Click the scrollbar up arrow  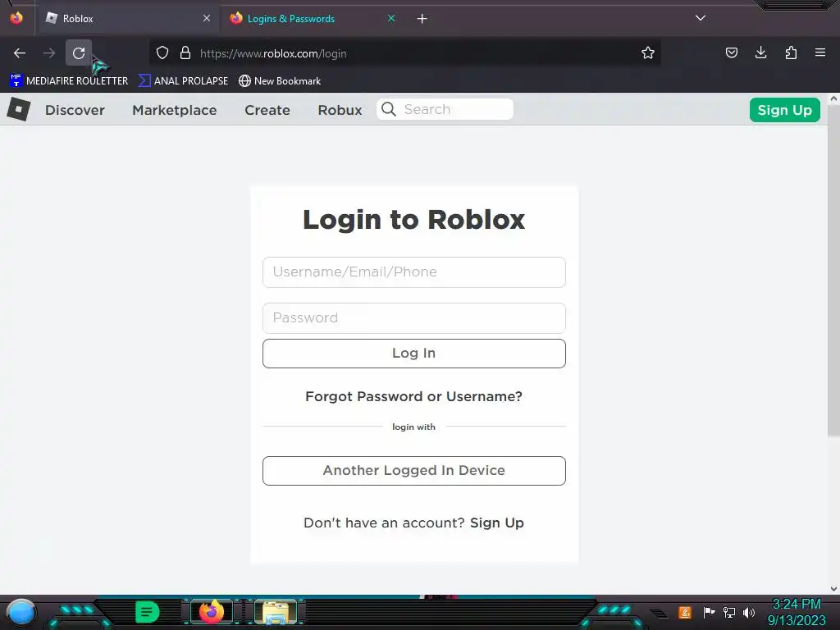(x=833, y=99)
